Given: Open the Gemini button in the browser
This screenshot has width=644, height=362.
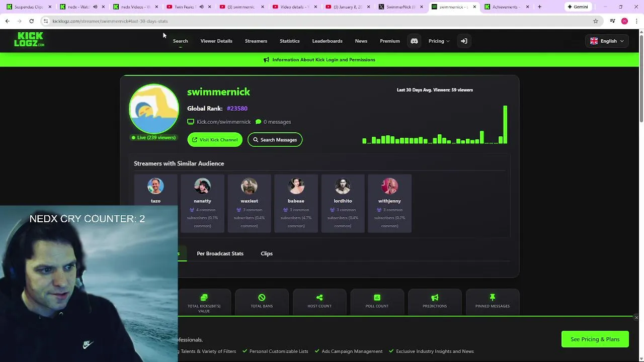Looking at the screenshot, I should [x=578, y=7].
